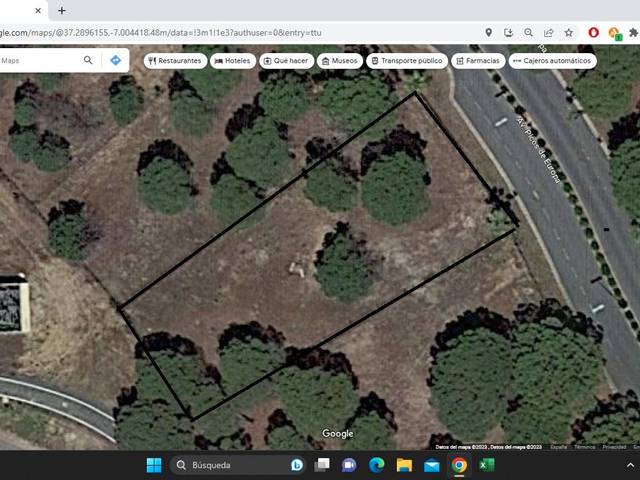Filter map by Hoteles
Viewport: 640px width, 480px height.
pos(233,61)
